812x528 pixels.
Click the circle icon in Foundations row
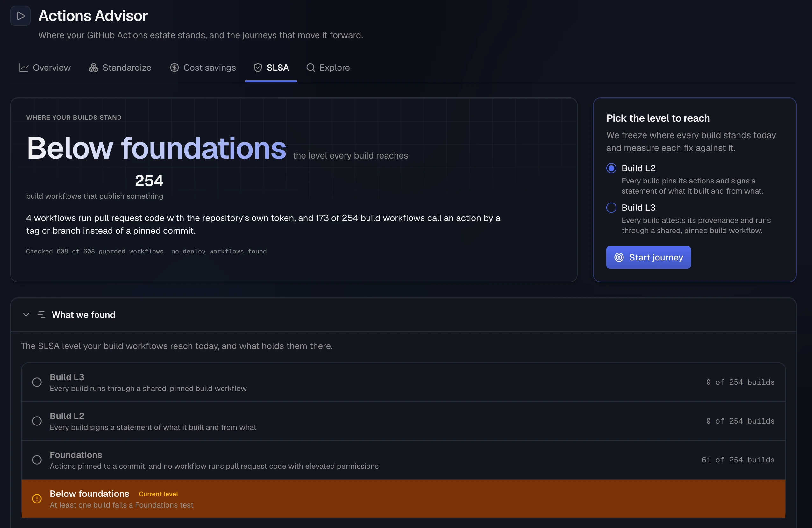pyautogui.click(x=37, y=460)
